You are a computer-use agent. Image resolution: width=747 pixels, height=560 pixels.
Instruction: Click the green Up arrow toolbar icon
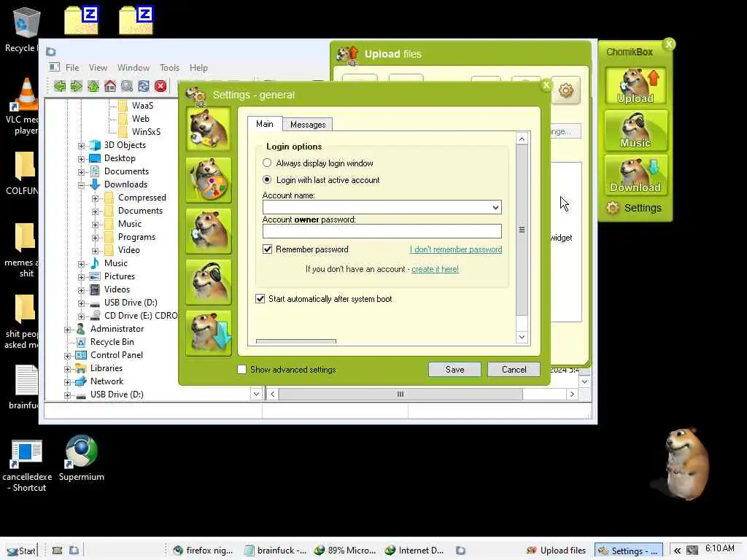tap(93, 86)
